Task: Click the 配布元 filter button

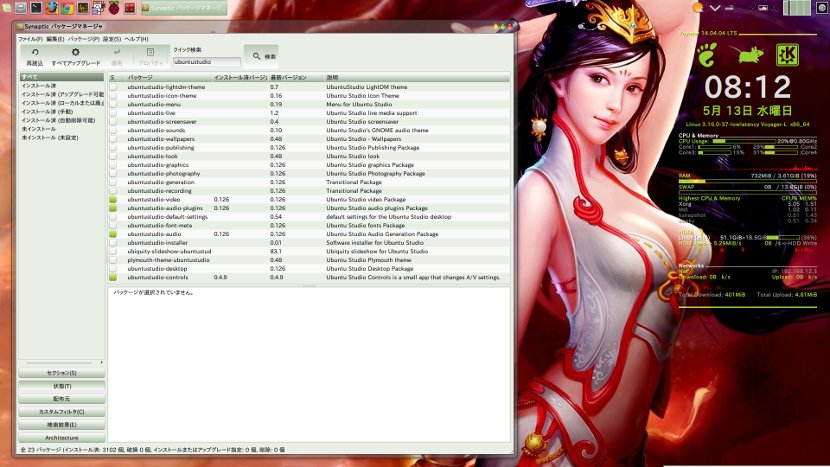Action: click(x=61, y=399)
